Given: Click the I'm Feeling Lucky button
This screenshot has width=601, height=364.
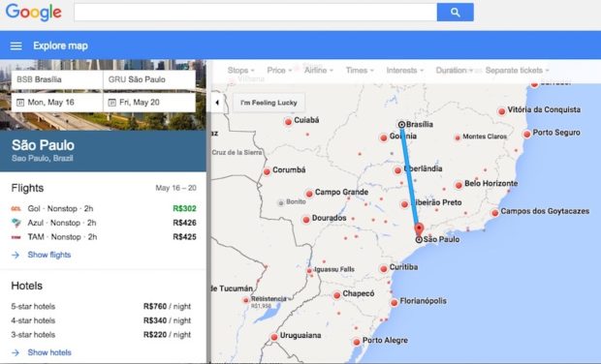Looking at the screenshot, I should (269, 103).
